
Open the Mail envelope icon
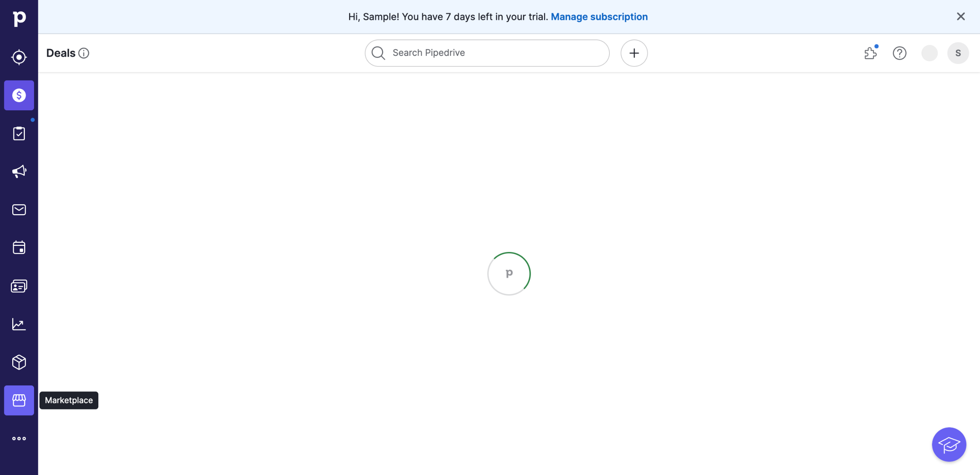coord(19,210)
